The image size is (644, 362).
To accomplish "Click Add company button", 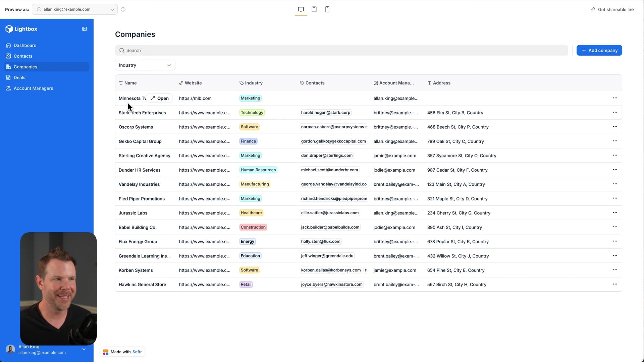I will tap(599, 50).
